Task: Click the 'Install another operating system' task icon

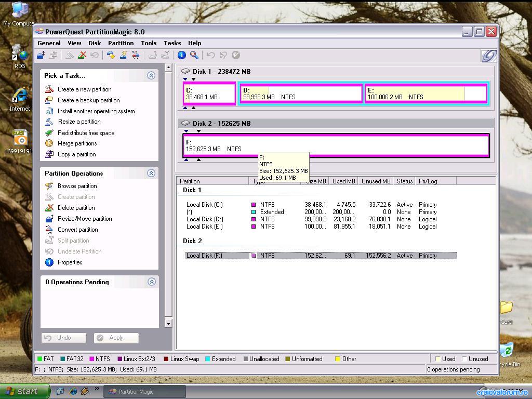Action: point(49,111)
